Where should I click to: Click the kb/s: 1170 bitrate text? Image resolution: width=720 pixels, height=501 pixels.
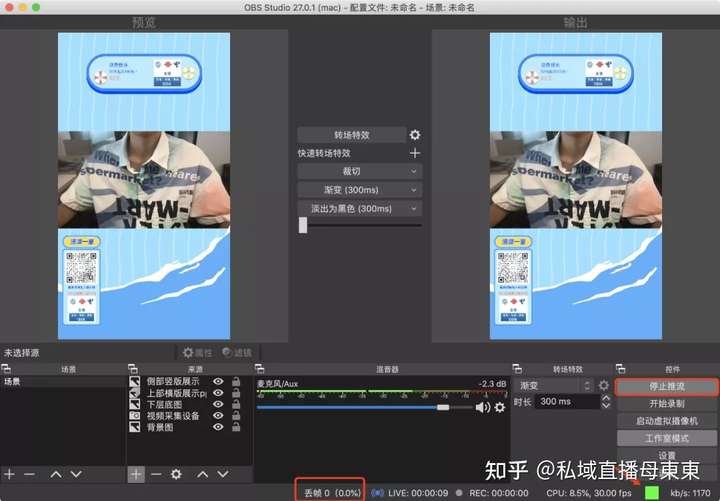coord(690,493)
